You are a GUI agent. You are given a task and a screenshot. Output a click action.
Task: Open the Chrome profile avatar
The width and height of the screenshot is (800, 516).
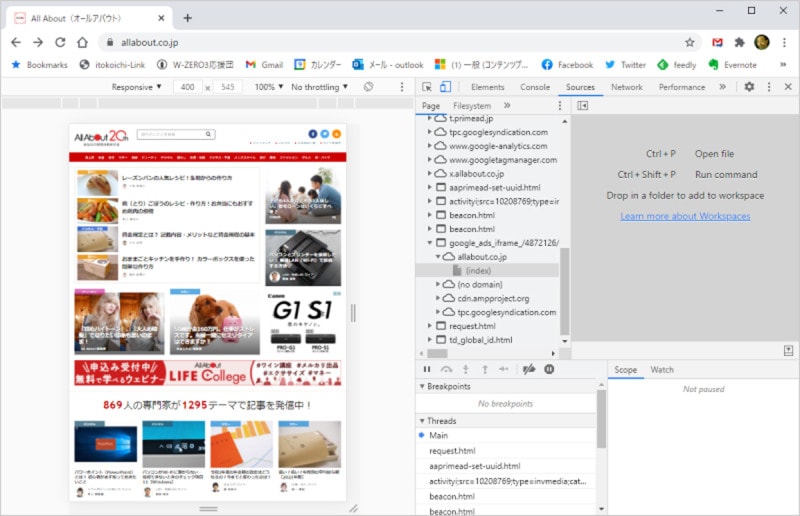pos(762,42)
